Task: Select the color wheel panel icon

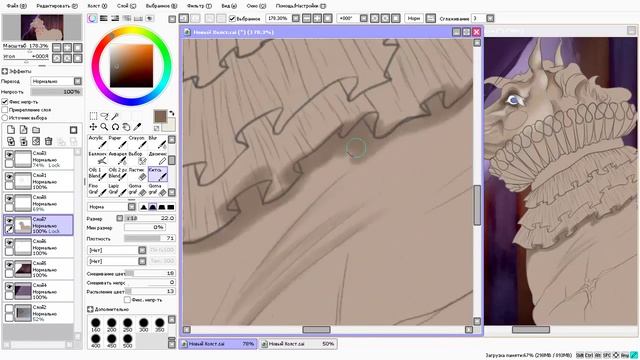Action: pos(93,18)
